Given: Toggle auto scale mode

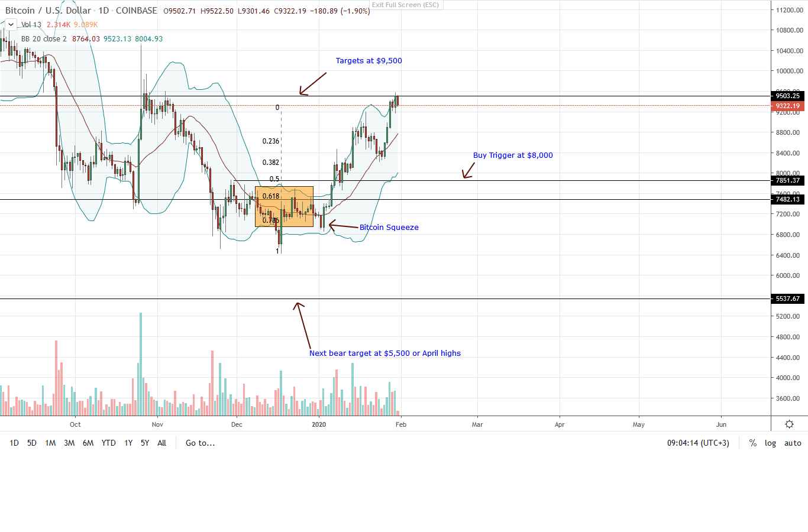Looking at the screenshot, I should tap(793, 443).
